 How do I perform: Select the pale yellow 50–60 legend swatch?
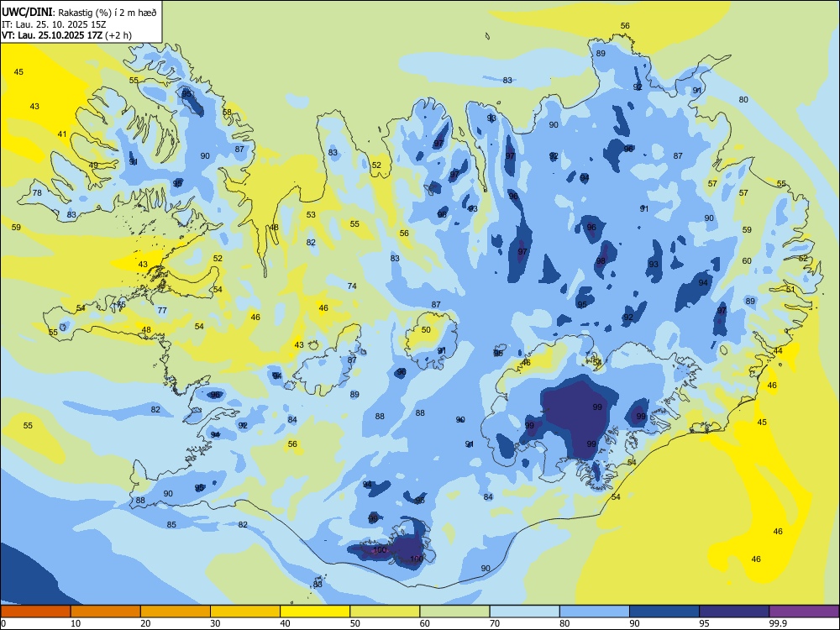[x=385, y=612]
